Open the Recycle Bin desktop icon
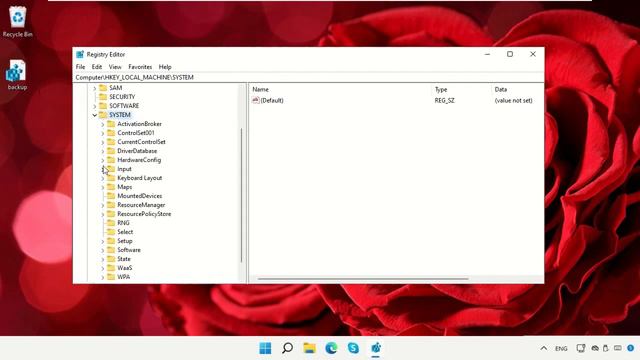Viewport: 640px width, 360px height. pyautogui.click(x=18, y=22)
